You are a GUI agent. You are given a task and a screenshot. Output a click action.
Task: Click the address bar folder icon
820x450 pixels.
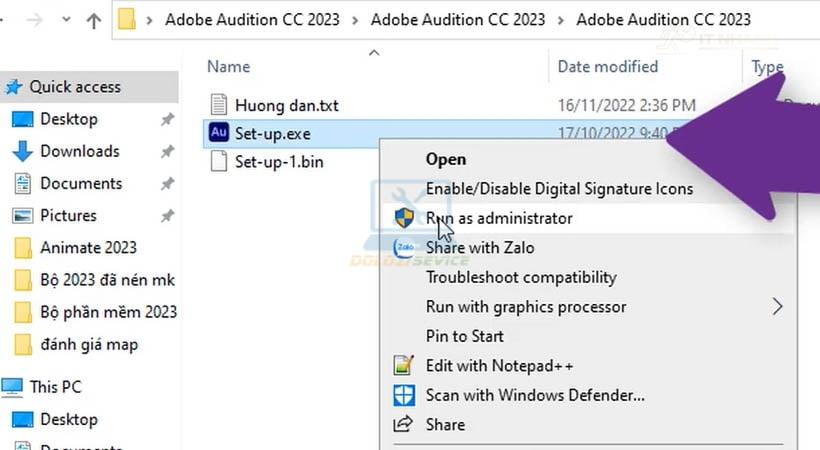pyautogui.click(x=127, y=20)
